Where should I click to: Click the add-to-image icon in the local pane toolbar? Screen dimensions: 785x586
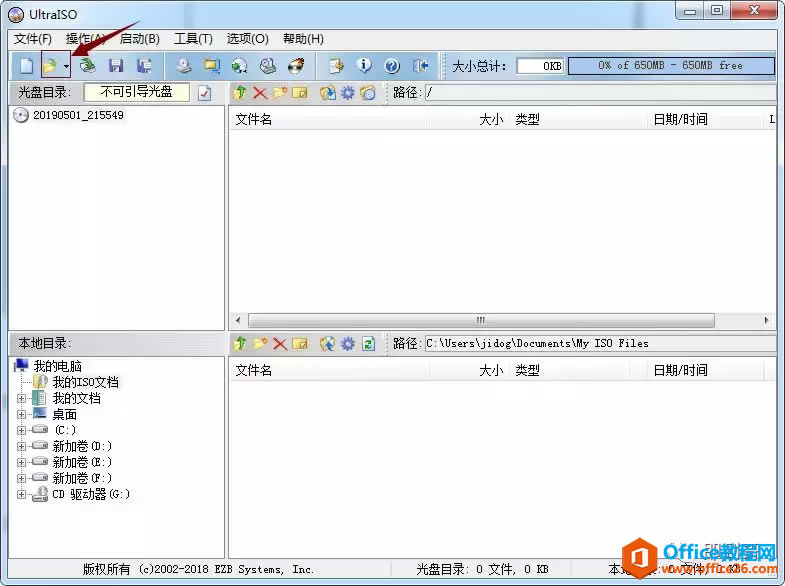[327, 343]
